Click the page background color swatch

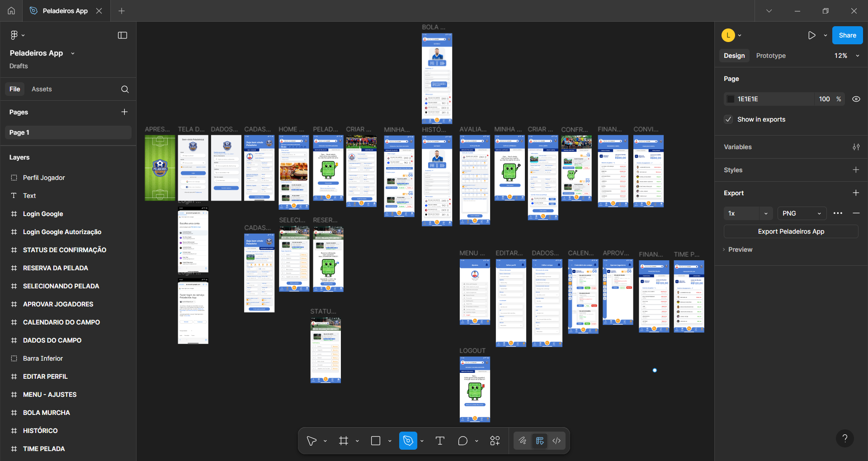[730, 99]
